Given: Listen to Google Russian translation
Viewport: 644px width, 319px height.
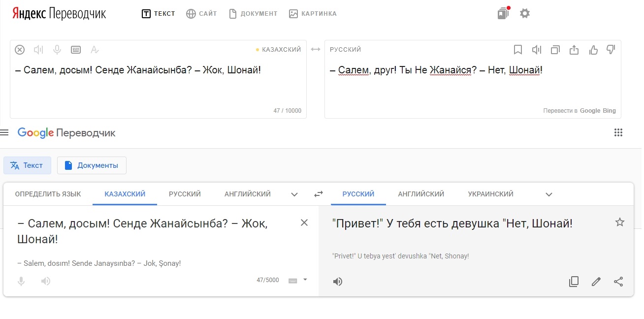Looking at the screenshot, I should [338, 282].
